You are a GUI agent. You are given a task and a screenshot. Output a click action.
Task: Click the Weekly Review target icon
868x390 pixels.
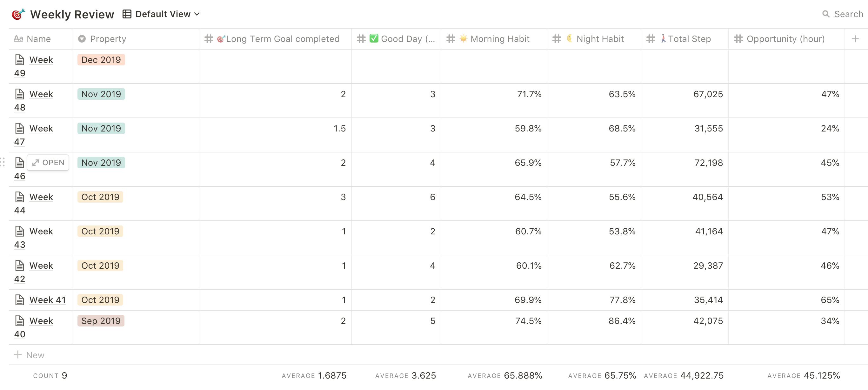pos(18,14)
